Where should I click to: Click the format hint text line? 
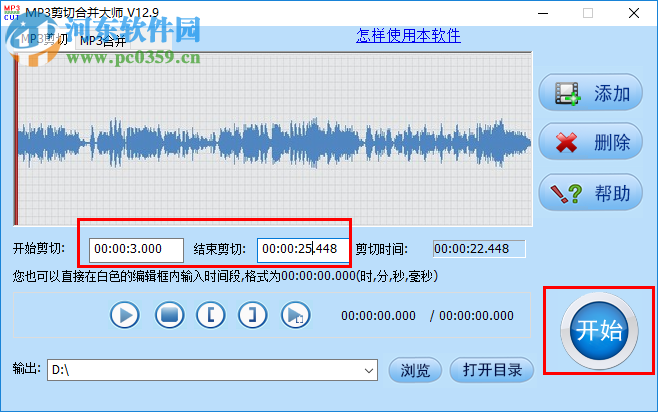point(225,276)
